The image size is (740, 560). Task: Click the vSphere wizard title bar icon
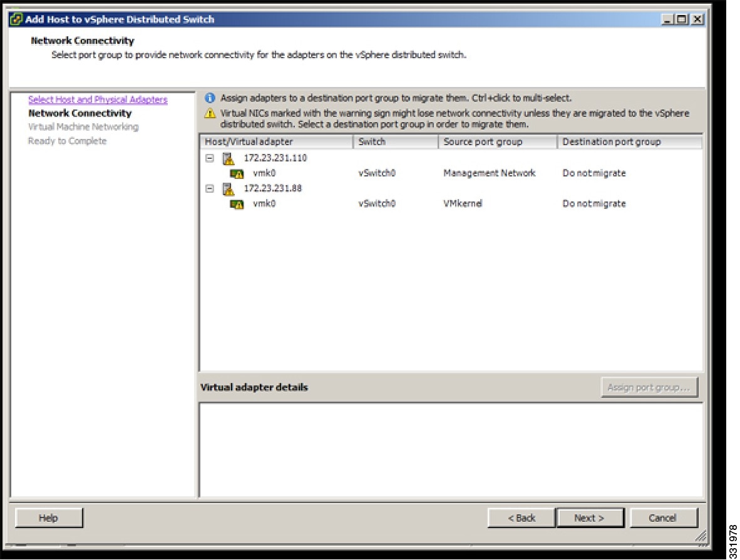coord(16,19)
